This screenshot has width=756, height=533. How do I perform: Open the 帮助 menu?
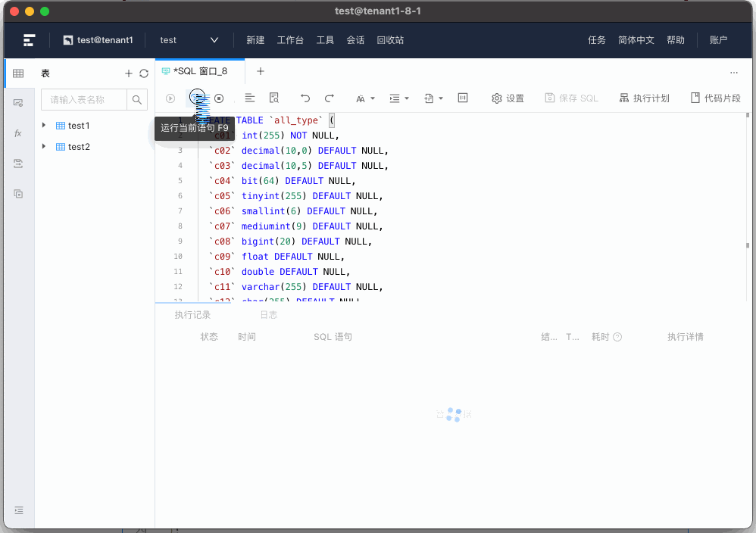point(676,40)
